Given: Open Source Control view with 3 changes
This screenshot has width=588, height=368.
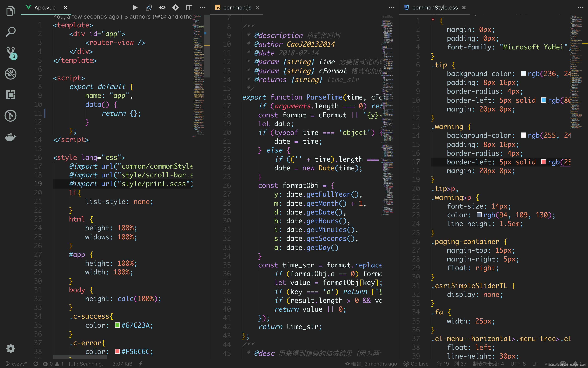Looking at the screenshot, I should (x=11, y=53).
